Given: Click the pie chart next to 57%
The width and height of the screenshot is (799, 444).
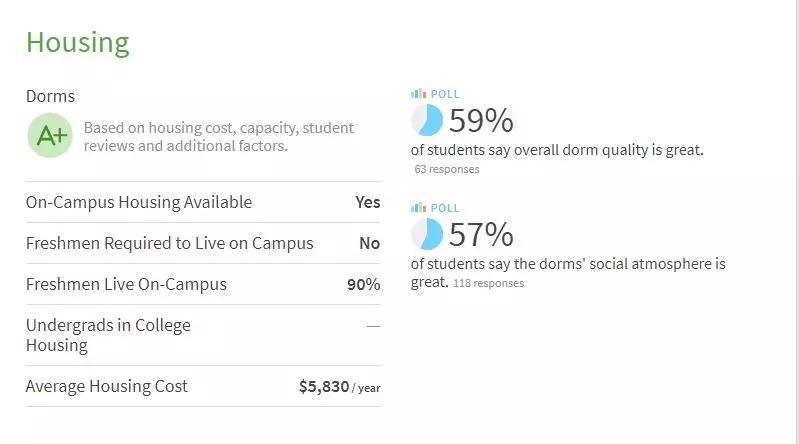Looking at the screenshot, I should (x=427, y=235).
